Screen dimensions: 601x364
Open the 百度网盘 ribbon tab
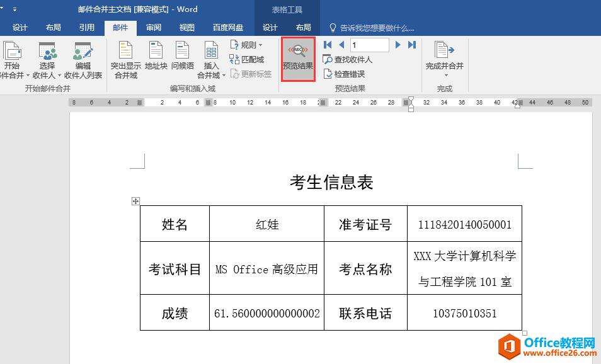(x=229, y=27)
